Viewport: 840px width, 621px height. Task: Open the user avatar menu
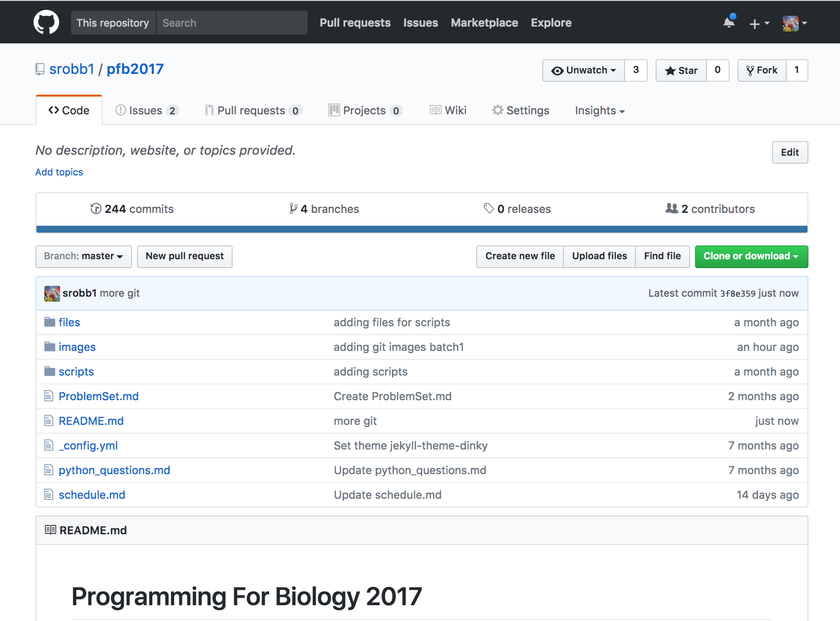(795, 23)
